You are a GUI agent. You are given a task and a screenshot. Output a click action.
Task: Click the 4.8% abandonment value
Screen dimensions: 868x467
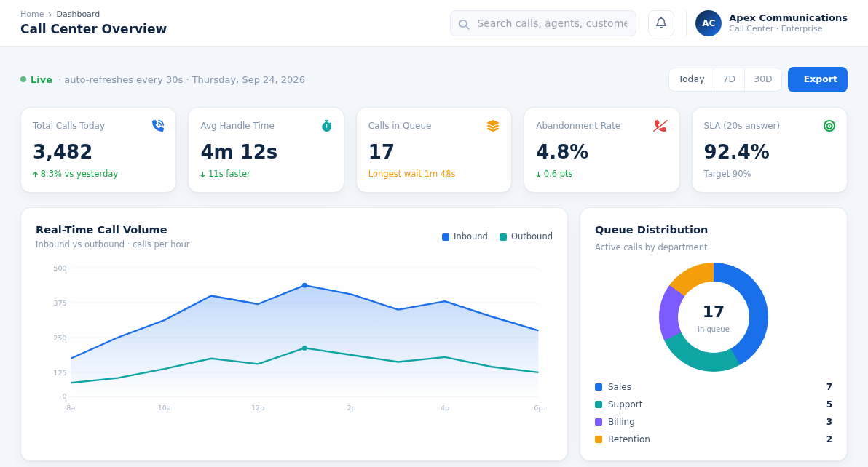(x=562, y=152)
